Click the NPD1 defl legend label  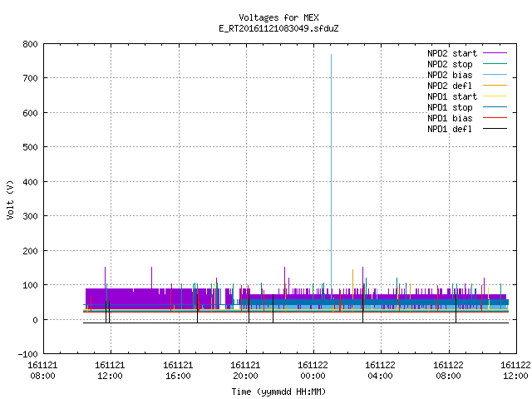pyautogui.click(x=449, y=129)
